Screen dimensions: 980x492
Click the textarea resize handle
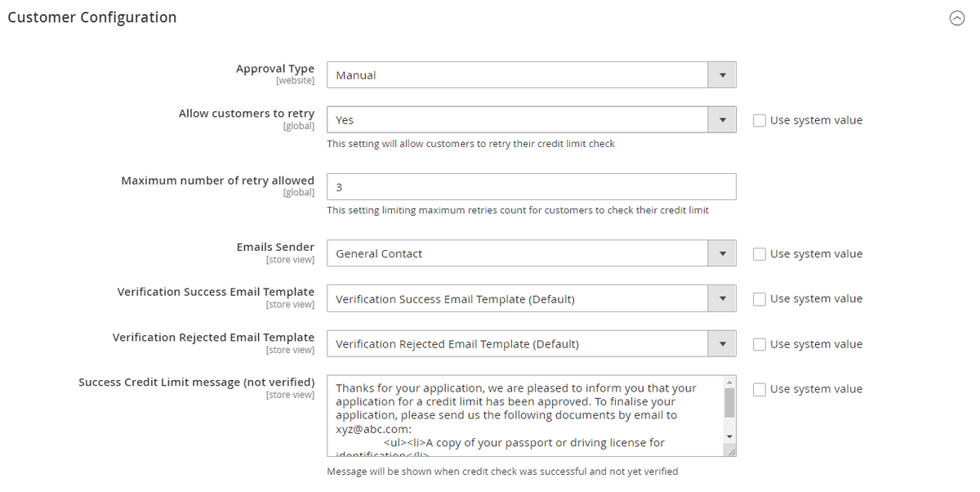pos(731,451)
